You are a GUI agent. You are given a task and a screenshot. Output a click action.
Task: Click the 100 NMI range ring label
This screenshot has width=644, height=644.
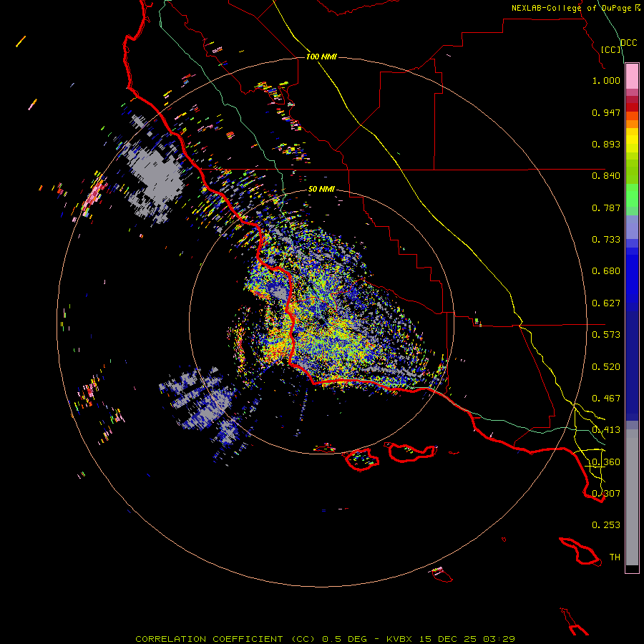coord(321,57)
